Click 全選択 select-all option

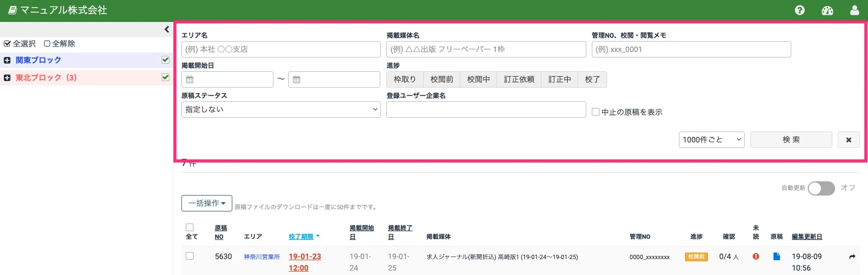point(20,44)
